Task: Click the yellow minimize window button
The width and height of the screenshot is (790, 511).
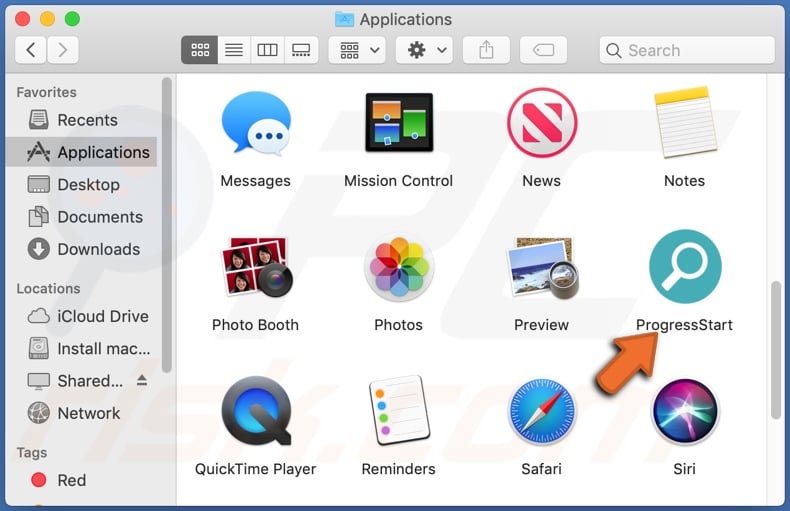Action: coord(47,19)
